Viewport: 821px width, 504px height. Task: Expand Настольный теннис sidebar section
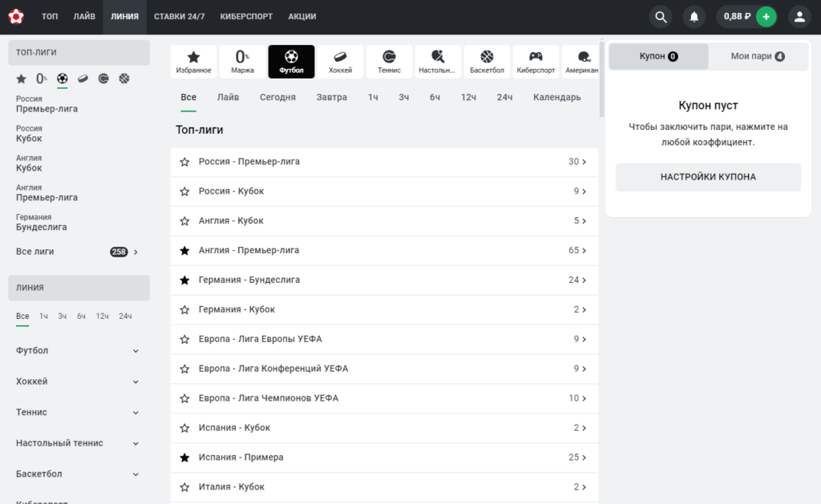[x=78, y=443]
